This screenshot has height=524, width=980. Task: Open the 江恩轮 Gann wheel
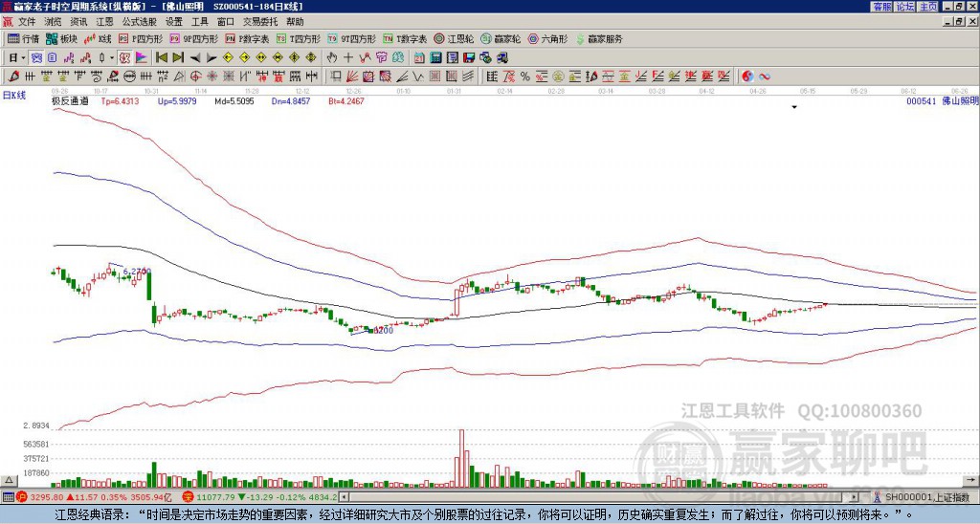tap(455, 38)
